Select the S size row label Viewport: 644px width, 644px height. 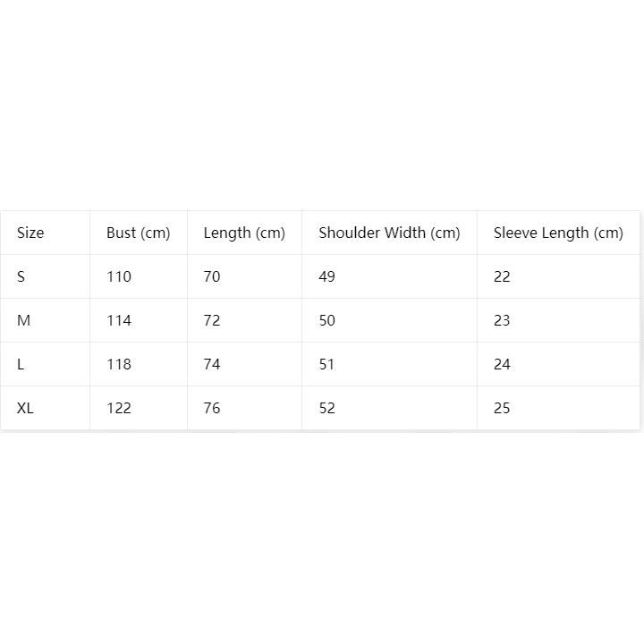coord(46,276)
